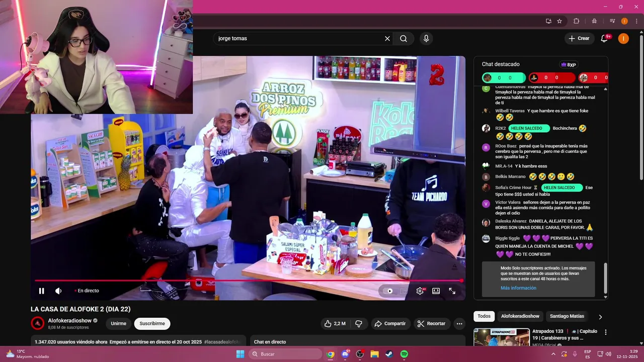The height and width of the screenshot is (362, 644).
Task: Open YouTube notifications bell
Action: click(x=605, y=38)
